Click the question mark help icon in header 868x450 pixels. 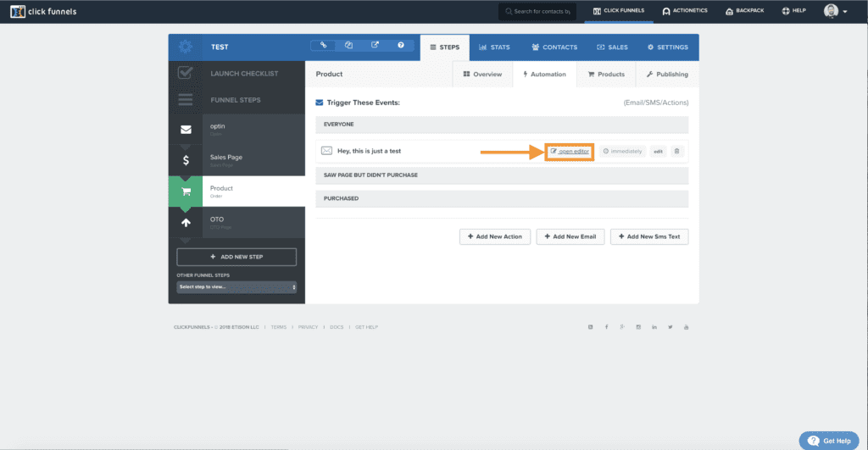pyautogui.click(x=401, y=46)
